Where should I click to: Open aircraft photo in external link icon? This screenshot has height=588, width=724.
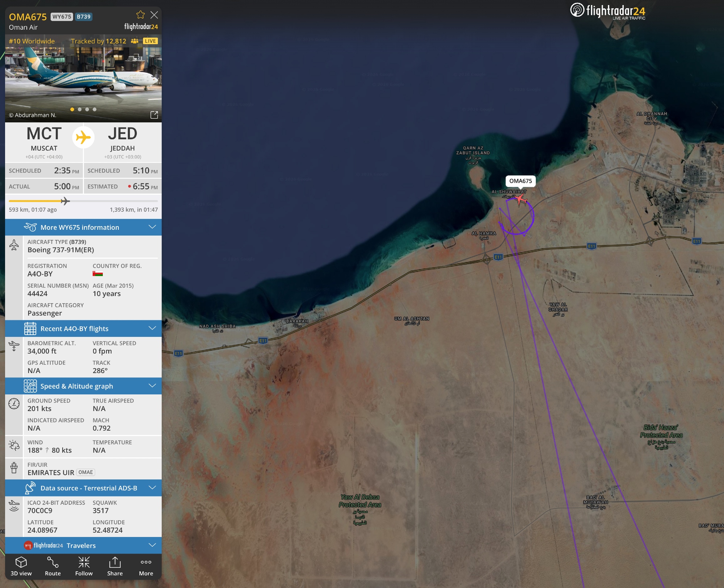pyautogui.click(x=154, y=115)
